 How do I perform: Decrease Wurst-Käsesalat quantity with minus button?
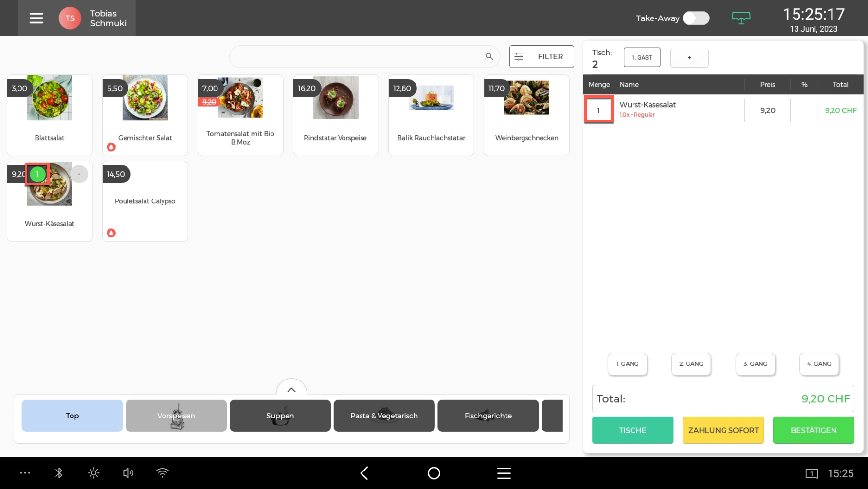[79, 174]
